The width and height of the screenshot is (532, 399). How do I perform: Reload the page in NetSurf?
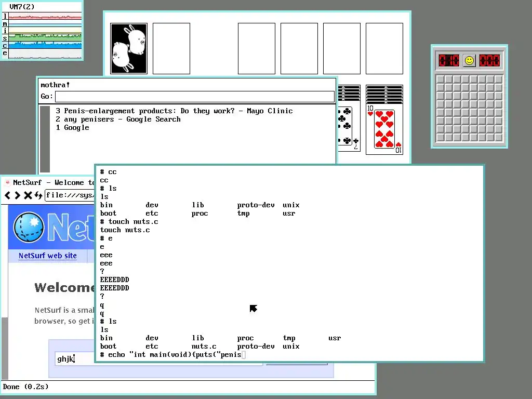coord(38,195)
